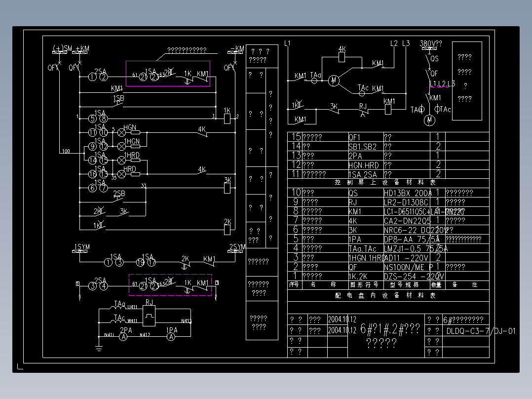Image resolution: width=532 pixels, height=399 pixels.
Task: Select the 2K relay coil symbol
Action: pyautogui.click(x=228, y=230)
